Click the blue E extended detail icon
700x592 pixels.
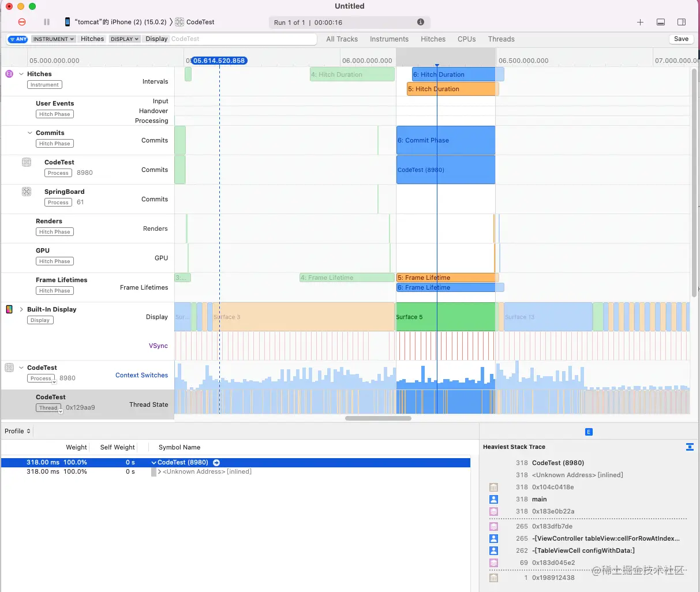pos(589,432)
